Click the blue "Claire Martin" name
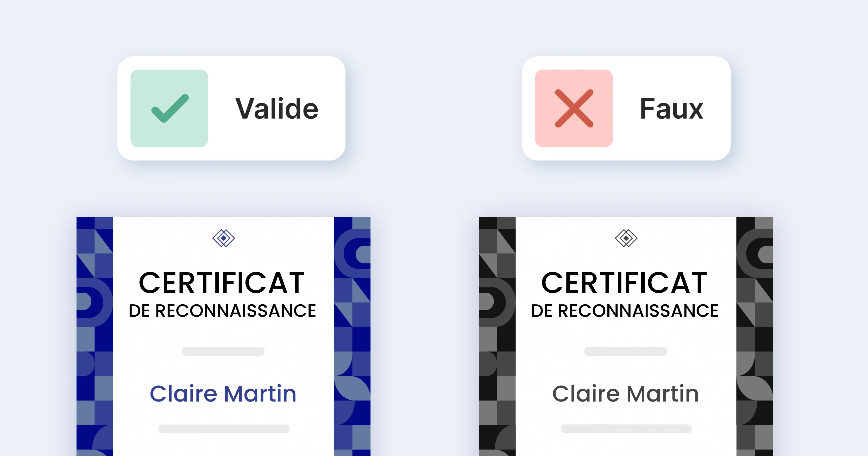868x456 pixels. (223, 394)
